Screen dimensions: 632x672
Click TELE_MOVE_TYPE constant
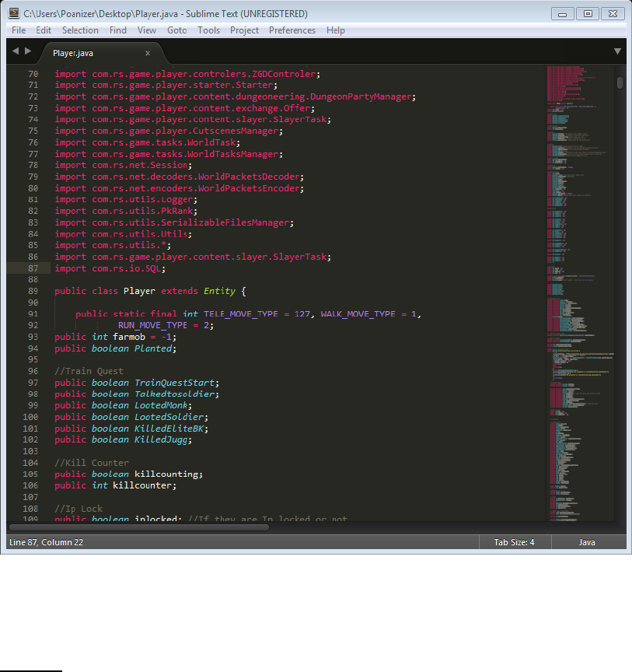click(241, 313)
